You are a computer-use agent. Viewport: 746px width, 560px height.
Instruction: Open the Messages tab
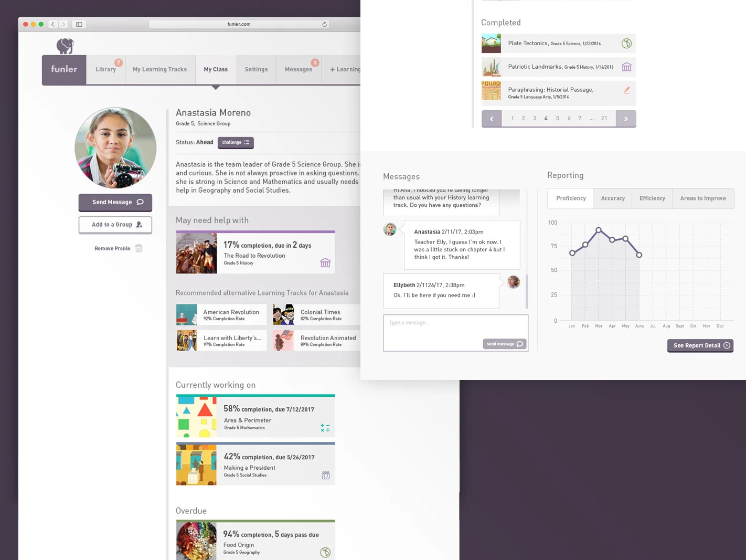coord(299,69)
